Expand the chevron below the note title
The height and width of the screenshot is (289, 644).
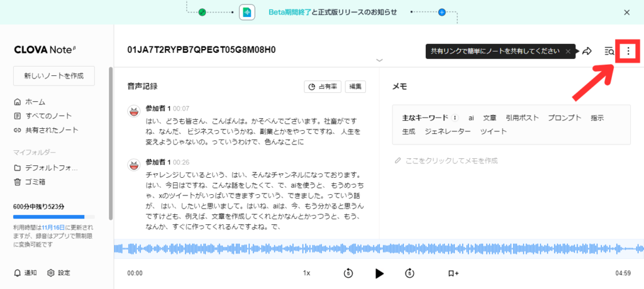[x=379, y=60]
